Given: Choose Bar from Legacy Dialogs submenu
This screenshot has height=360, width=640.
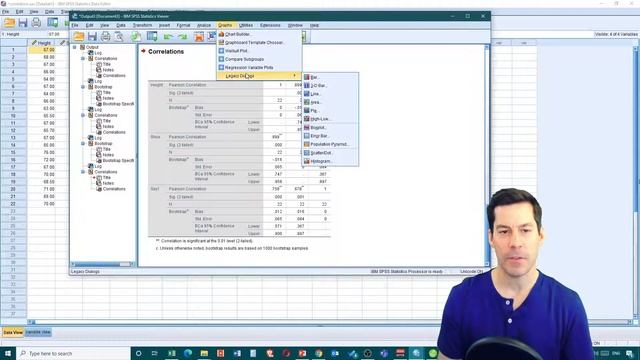Looking at the screenshot, I should click(x=330, y=77).
